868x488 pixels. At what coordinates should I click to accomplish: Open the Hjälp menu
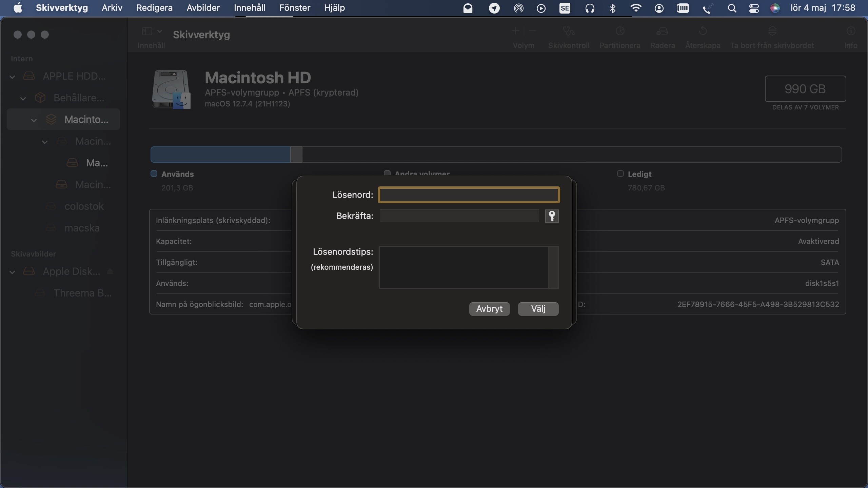tap(334, 8)
